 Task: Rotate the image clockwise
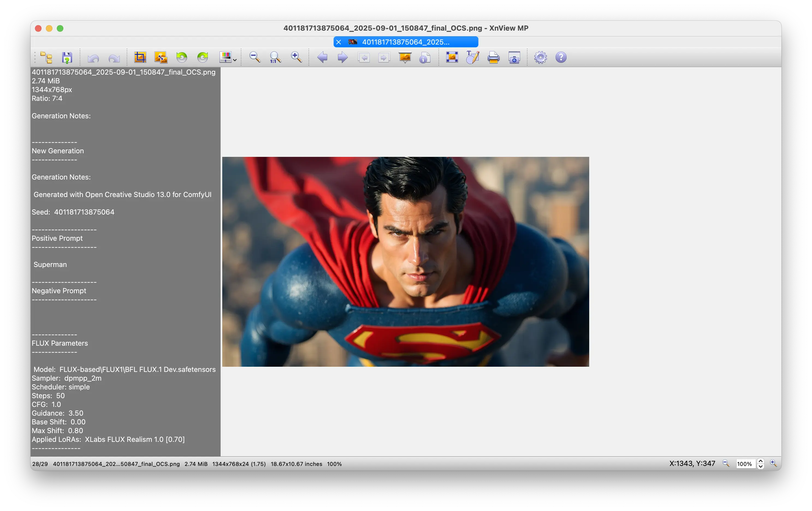[203, 57]
